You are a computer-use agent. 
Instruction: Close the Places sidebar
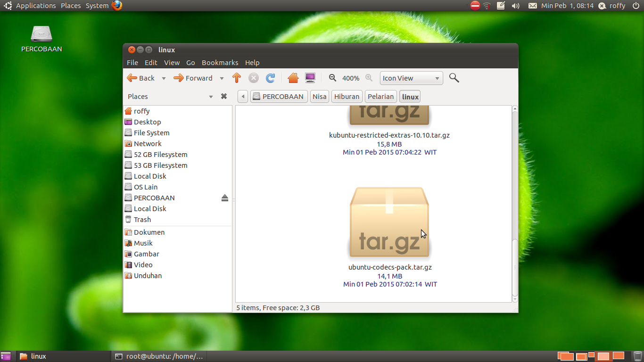(224, 96)
